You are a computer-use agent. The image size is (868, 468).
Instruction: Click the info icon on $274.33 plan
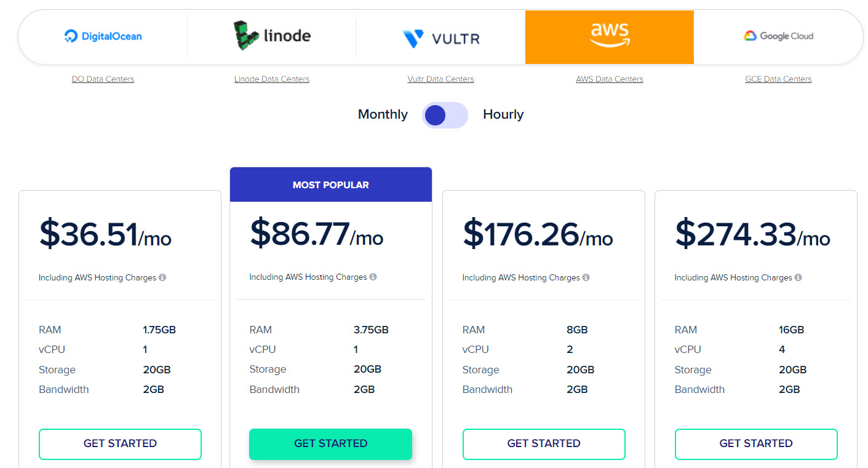tap(798, 277)
